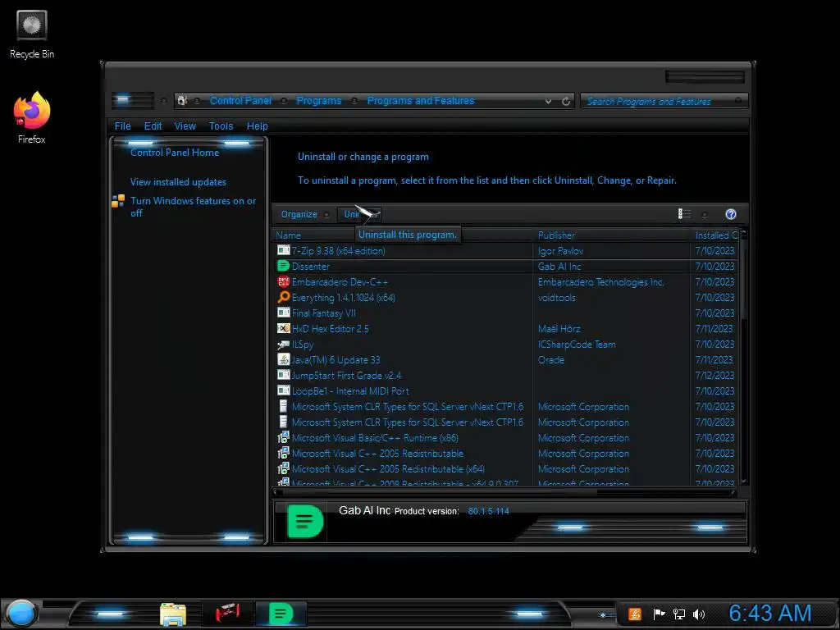Open the red app on the taskbar
Screen dimensions: 840x630
(x=227, y=613)
